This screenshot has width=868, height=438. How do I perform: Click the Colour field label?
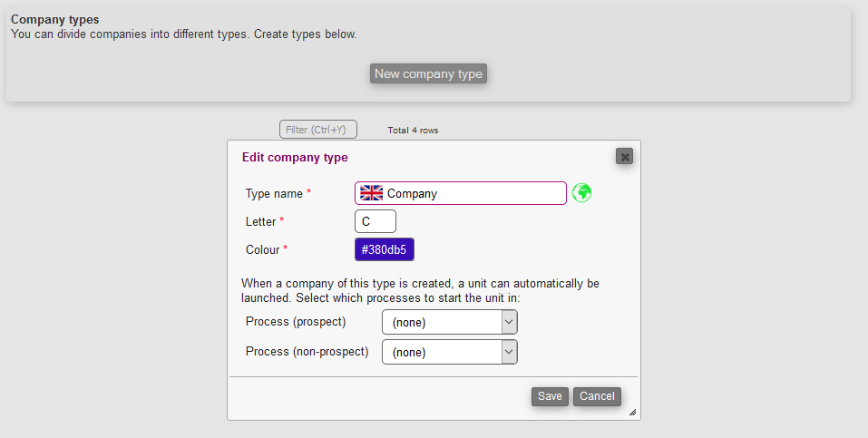click(x=264, y=249)
